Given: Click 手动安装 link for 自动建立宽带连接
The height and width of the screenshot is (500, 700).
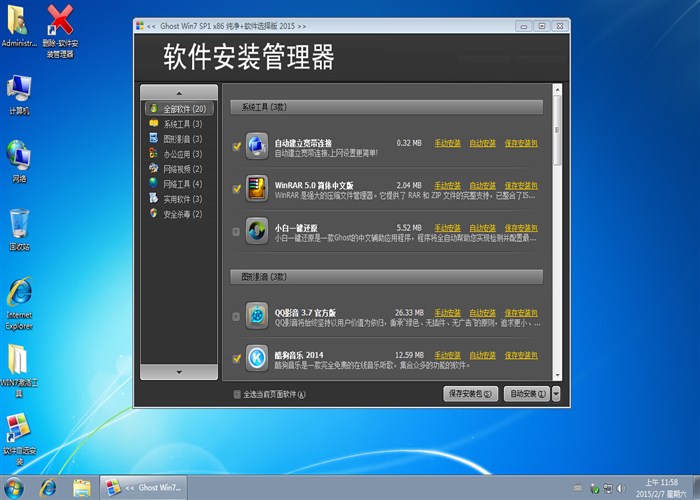Looking at the screenshot, I should (448, 143).
